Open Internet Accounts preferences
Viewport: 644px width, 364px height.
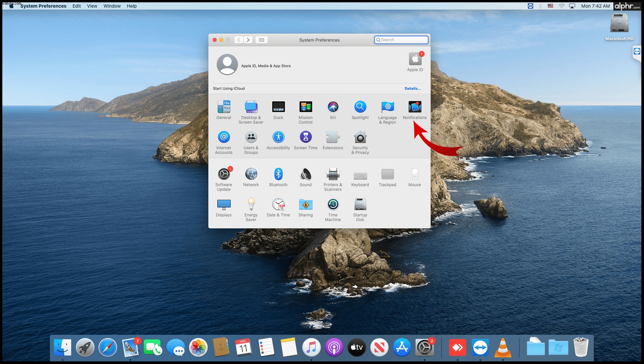pos(224,143)
